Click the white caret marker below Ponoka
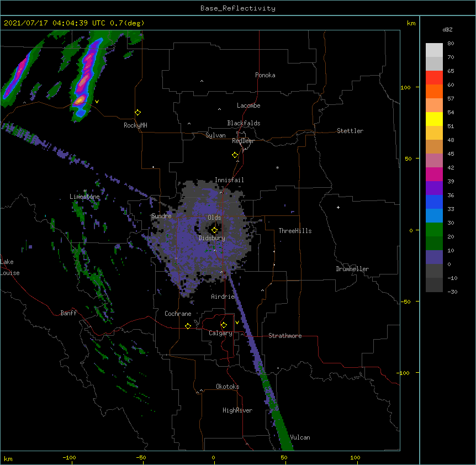476x465 pixels. pos(202,81)
